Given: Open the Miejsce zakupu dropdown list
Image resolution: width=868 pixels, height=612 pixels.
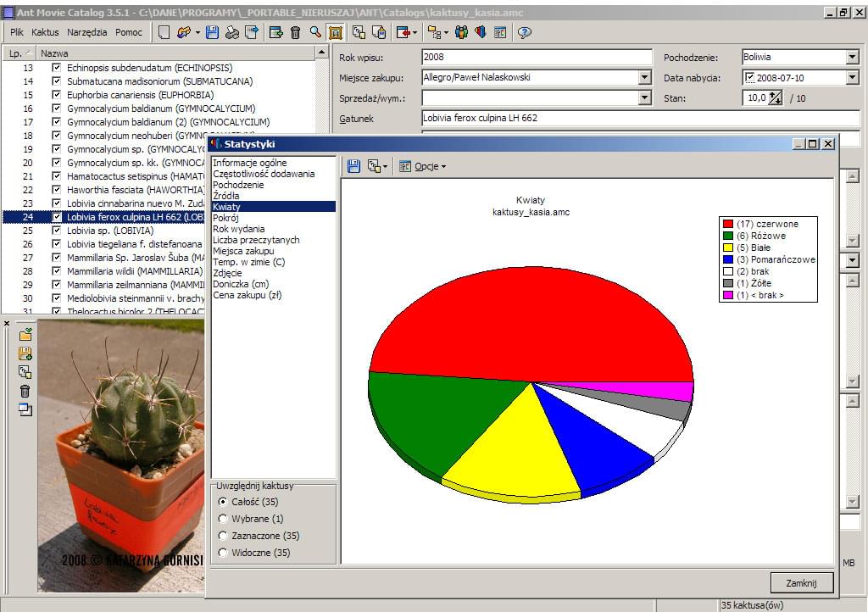Looking at the screenshot, I should click(644, 78).
